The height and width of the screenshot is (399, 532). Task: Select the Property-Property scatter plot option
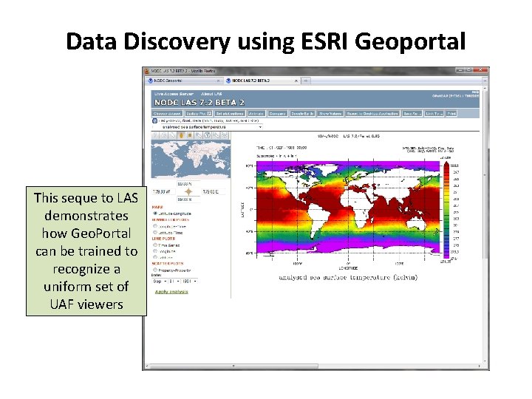tap(155, 270)
